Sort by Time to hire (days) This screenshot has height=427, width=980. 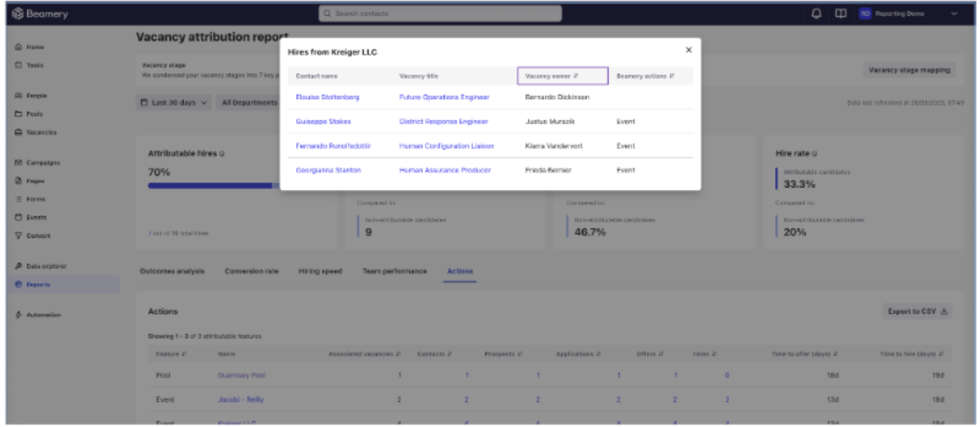pyautogui.click(x=912, y=354)
